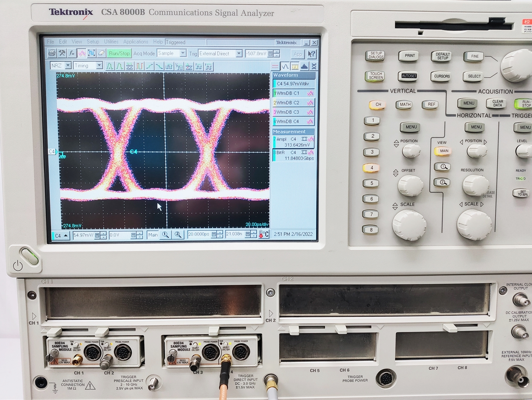Screen dimensions: 532x400
Task: Open the Utilities menu
Action: [111, 42]
